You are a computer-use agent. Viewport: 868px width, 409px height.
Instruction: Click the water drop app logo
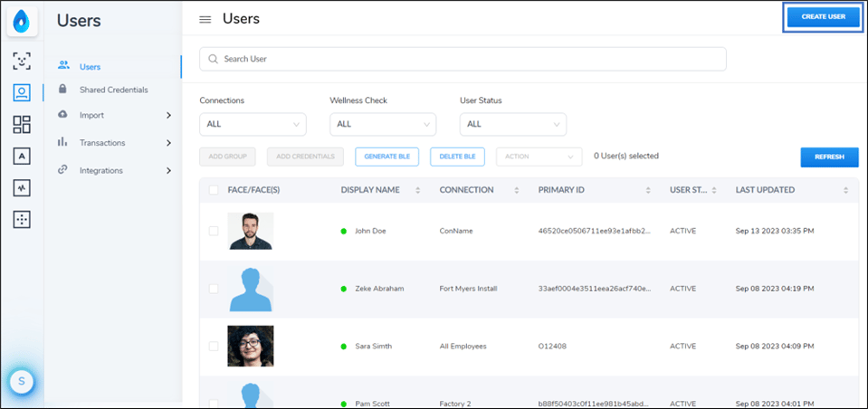point(22,22)
